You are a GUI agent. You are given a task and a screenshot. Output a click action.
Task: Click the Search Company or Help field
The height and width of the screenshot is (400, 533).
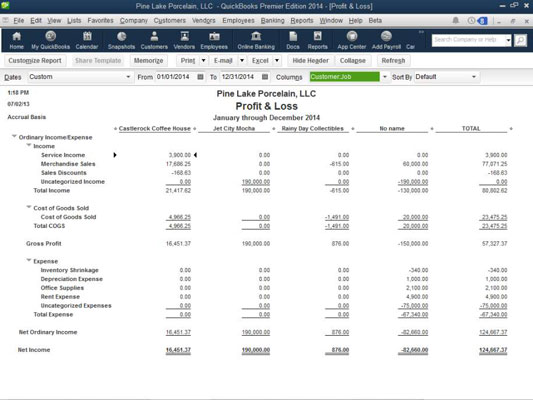click(x=468, y=40)
